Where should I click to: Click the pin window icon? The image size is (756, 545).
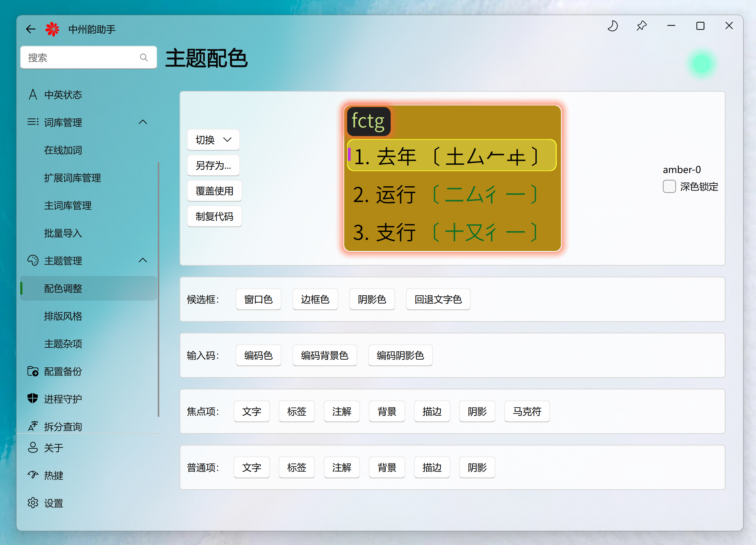point(641,26)
